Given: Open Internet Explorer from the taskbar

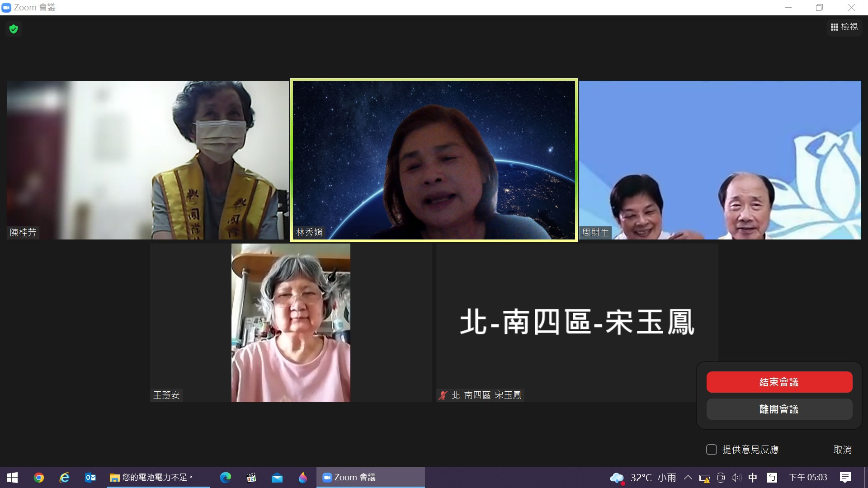Looking at the screenshot, I should click(x=65, y=478).
